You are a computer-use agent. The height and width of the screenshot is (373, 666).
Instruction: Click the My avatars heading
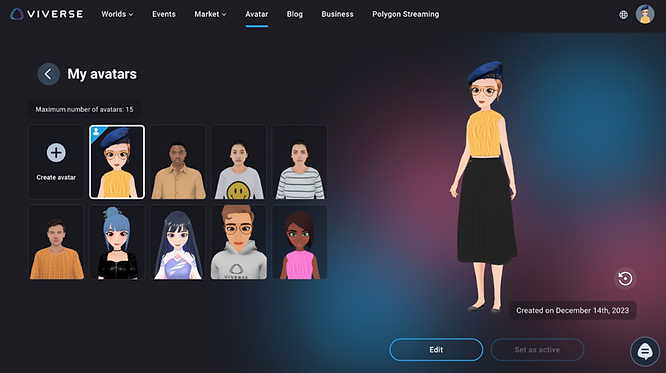click(102, 74)
